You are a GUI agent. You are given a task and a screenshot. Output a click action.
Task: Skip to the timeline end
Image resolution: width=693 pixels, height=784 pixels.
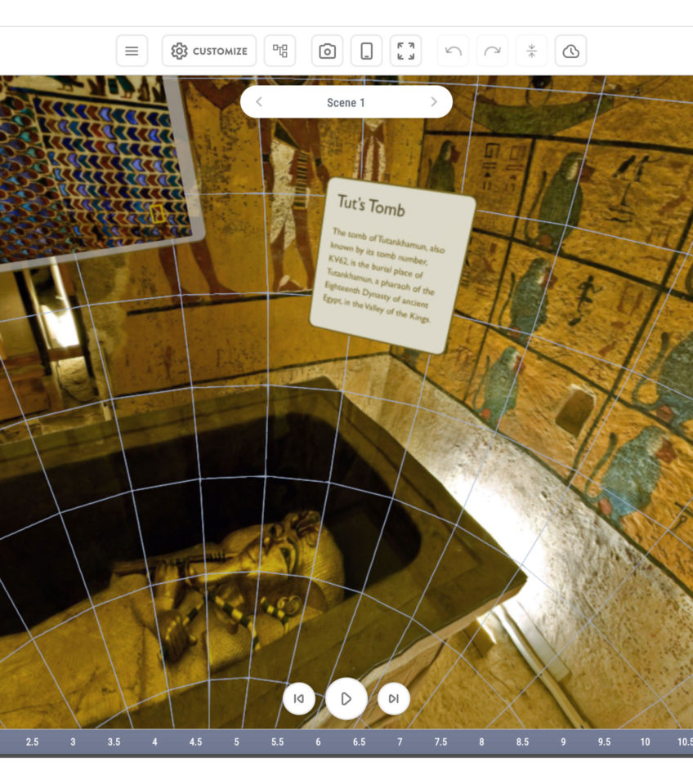click(394, 698)
